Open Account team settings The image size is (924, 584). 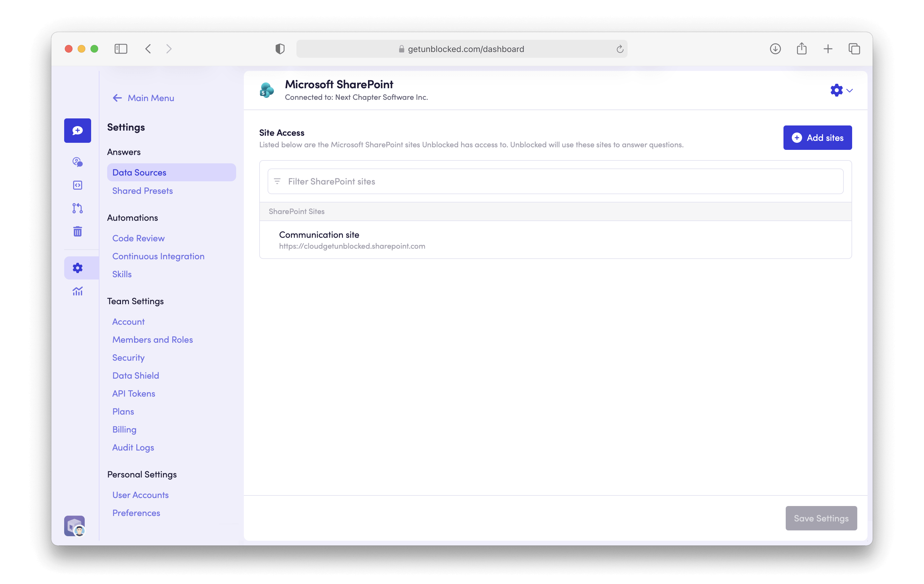pos(128,322)
